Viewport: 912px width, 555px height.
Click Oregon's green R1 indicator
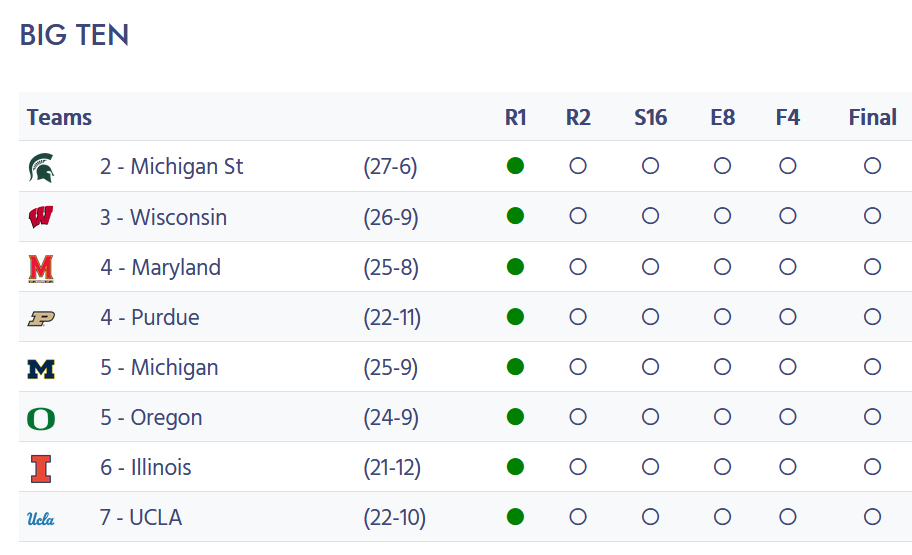coord(515,417)
